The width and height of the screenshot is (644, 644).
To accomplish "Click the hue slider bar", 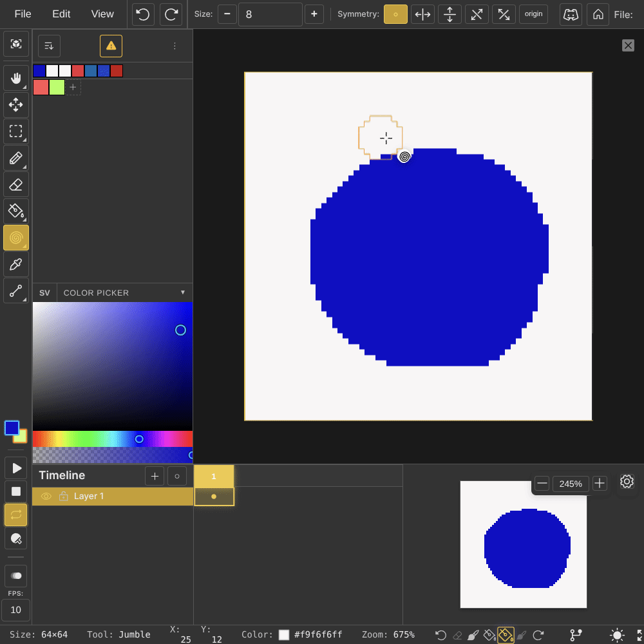I will click(113, 439).
